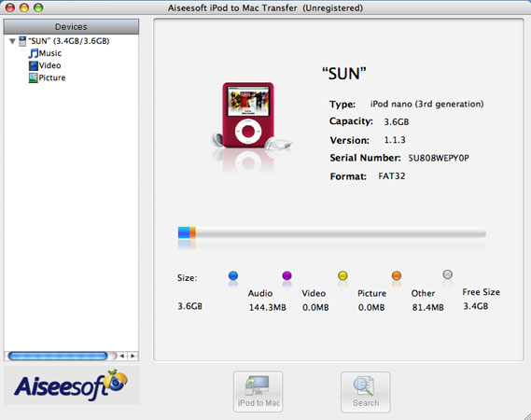531x420 pixels.
Task: Click the purple Video legend dot
Action: [x=286, y=275]
